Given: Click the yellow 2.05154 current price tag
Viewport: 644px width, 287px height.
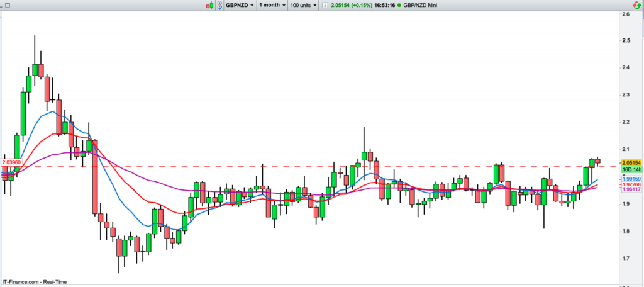Looking at the screenshot, I should click(x=631, y=163).
